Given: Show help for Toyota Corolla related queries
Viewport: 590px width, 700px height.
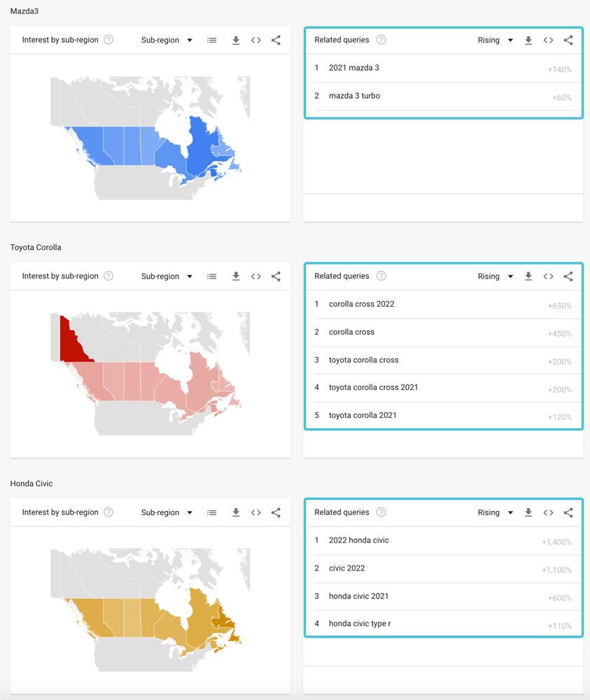Looking at the screenshot, I should coord(381,276).
